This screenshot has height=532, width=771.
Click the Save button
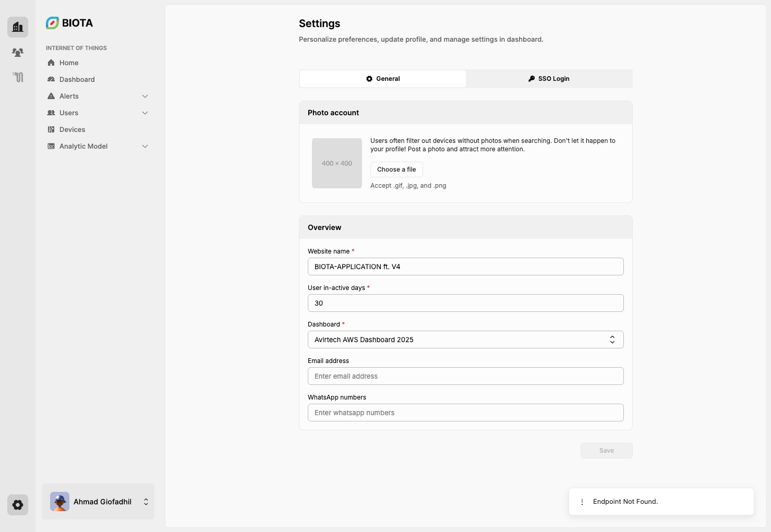(x=606, y=451)
